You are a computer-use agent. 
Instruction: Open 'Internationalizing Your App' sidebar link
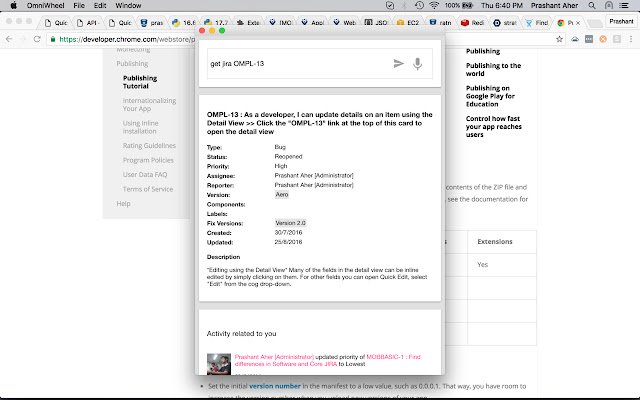click(x=149, y=104)
